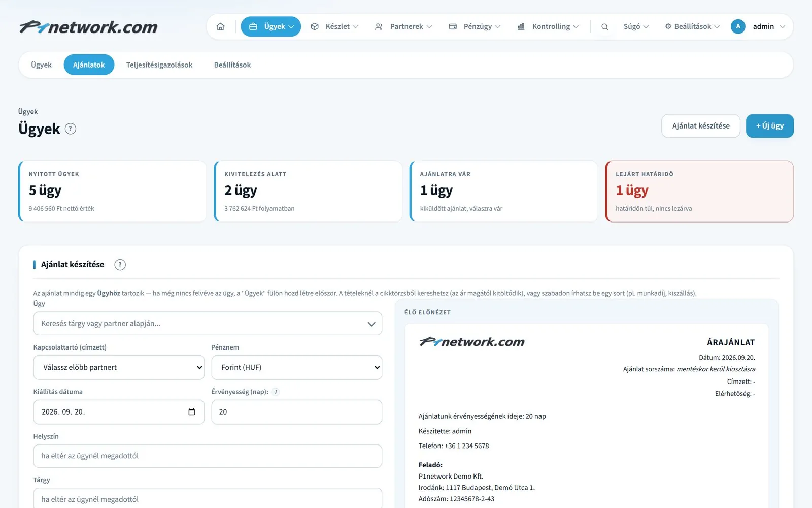This screenshot has width=812, height=508.
Task: Switch to the Ügyek sub-tab
Action: pyautogui.click(x=41, y=65)
